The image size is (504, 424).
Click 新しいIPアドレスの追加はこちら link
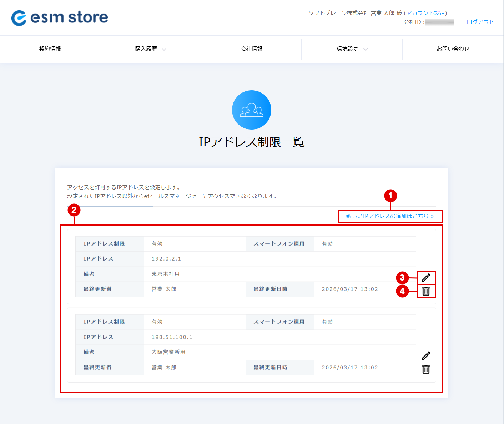390,216
